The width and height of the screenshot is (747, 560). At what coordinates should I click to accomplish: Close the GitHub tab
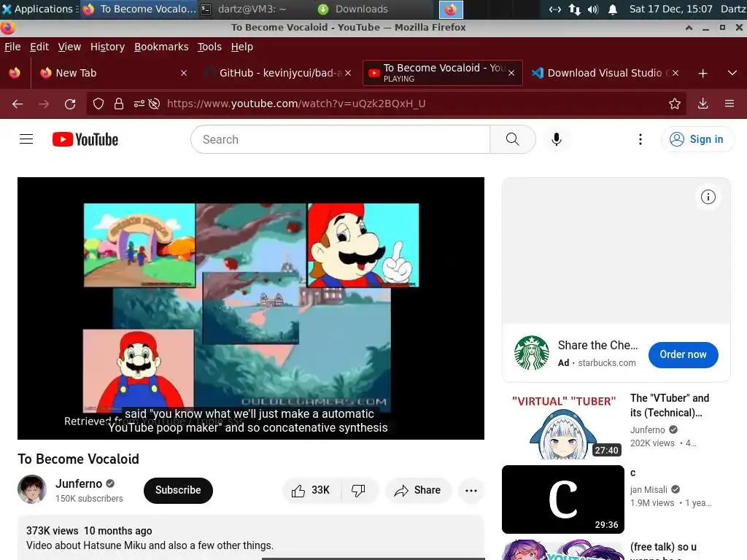coord(348,73)
